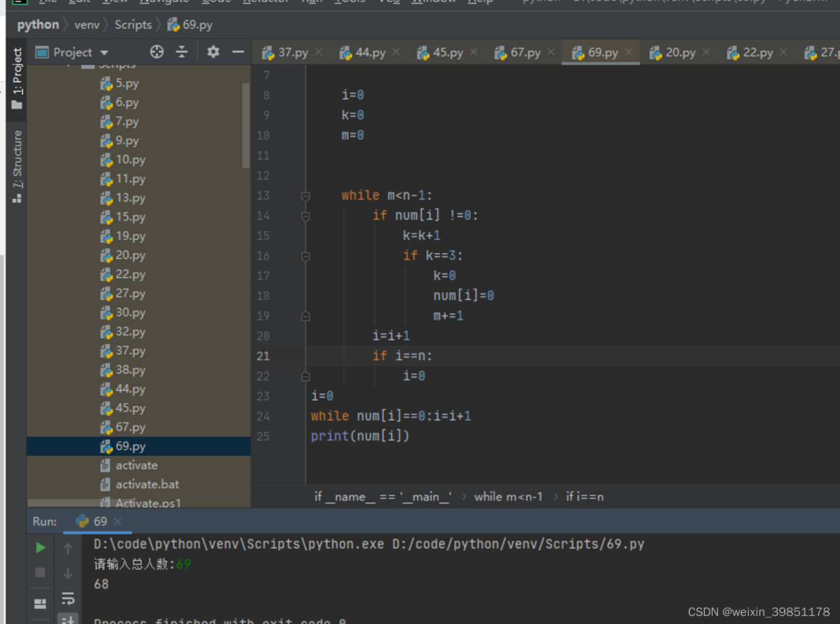
Task: Open Project panel settings gear
Action: tap(212, 52)
